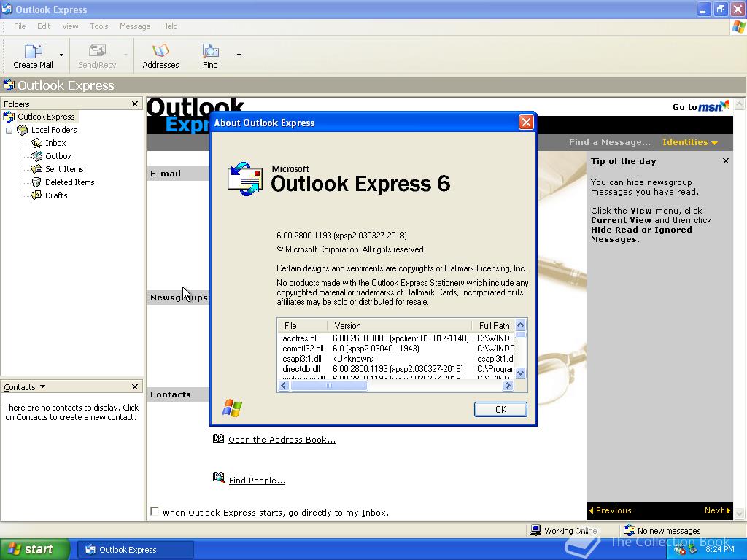The width and height of the screenshot is (747, 560).
Task: Open the File menu
Action: point(20,26)
